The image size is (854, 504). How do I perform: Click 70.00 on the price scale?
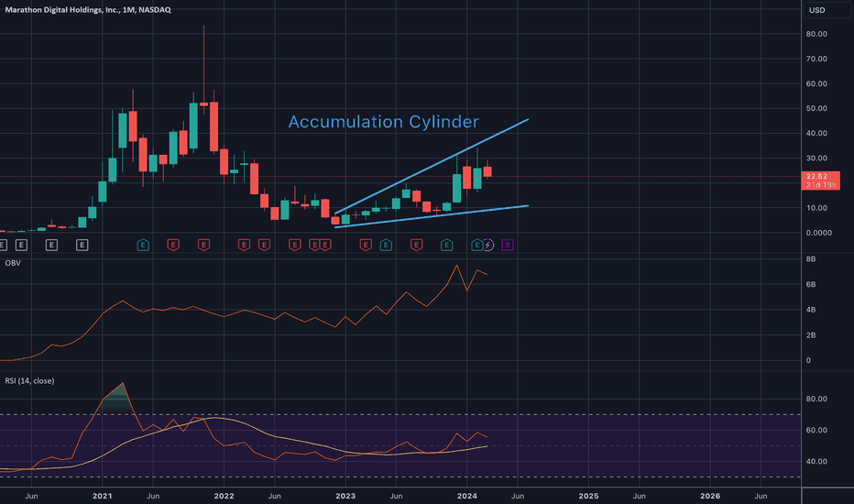816,59
